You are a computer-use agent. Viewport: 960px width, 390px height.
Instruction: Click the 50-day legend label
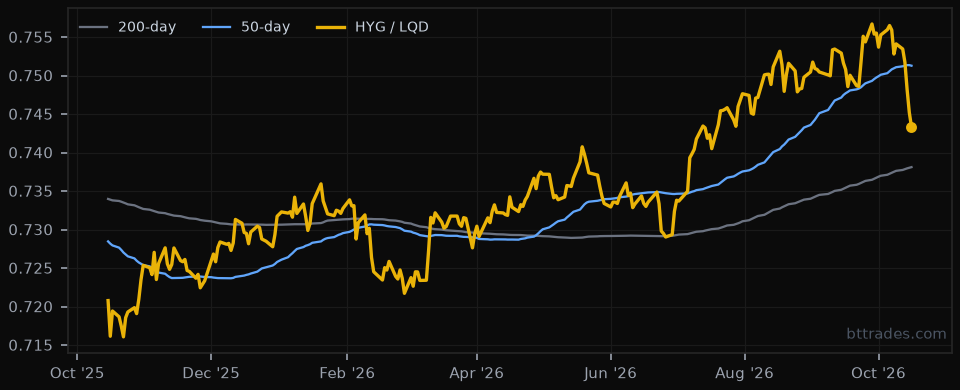tap(265, 28)
